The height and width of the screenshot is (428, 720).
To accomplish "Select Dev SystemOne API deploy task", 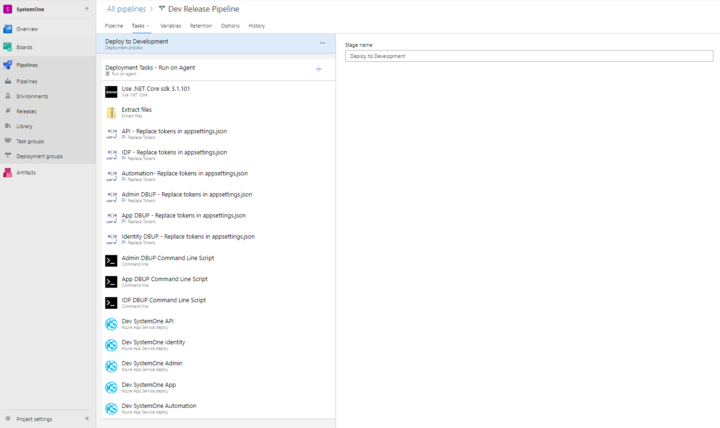I will (x=147, y=322).
